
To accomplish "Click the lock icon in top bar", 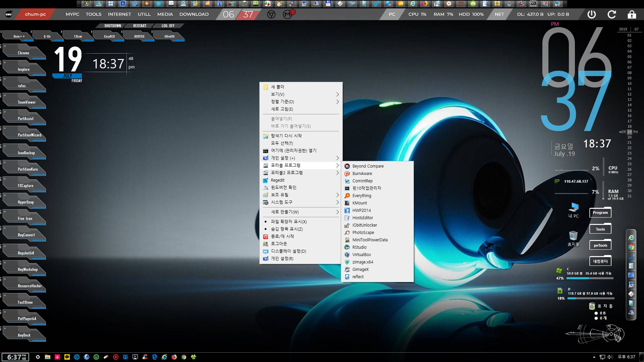I will (x=632, y=14).
